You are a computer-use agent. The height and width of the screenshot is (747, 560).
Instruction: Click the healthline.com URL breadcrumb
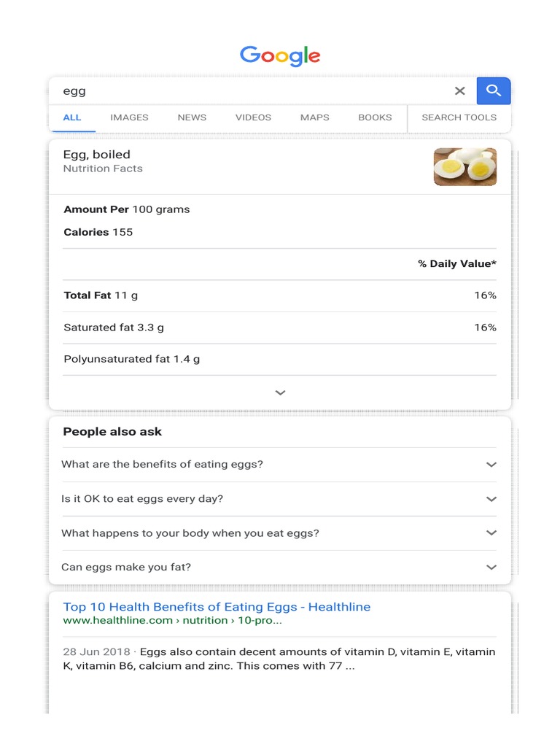point(172,621)
